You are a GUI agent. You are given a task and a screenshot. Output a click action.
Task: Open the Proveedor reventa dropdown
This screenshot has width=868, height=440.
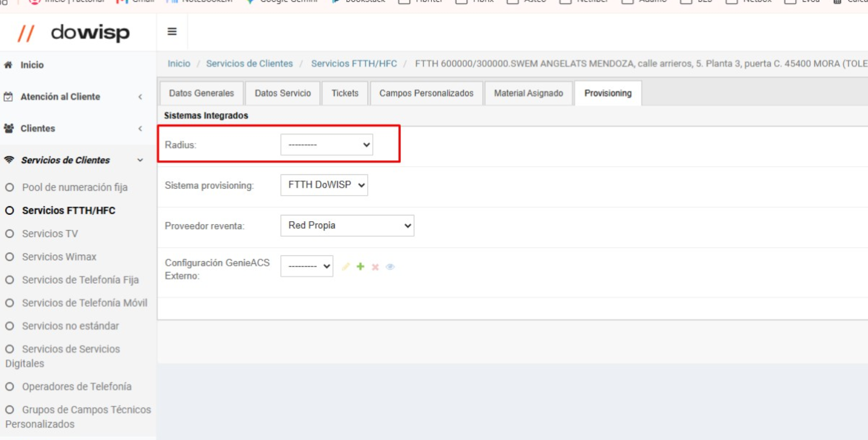click(x=347, y=226)
